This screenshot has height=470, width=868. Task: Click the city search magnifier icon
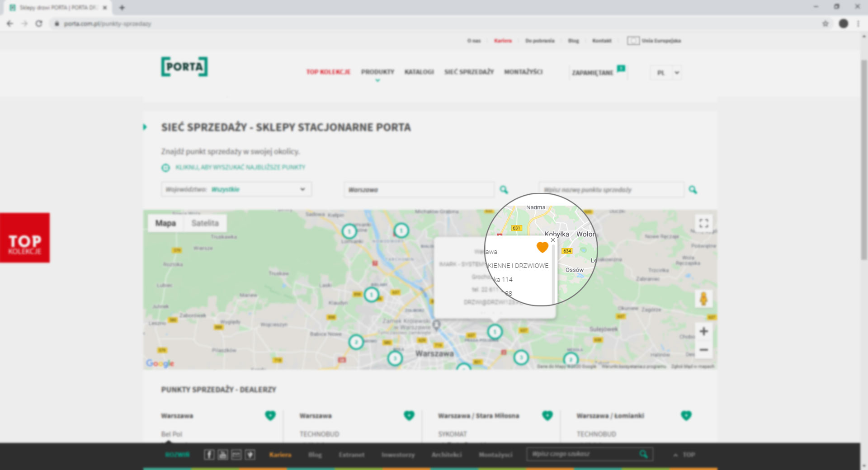(x=504, y=190)
